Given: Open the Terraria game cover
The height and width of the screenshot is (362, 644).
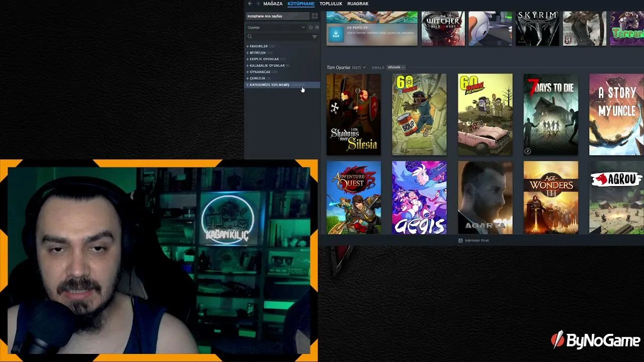Looking at the screenshot, I should [627, 29].
